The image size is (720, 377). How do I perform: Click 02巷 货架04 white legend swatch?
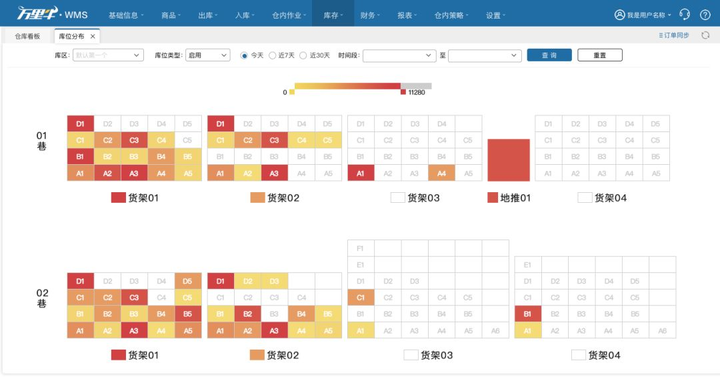[579, 354]
